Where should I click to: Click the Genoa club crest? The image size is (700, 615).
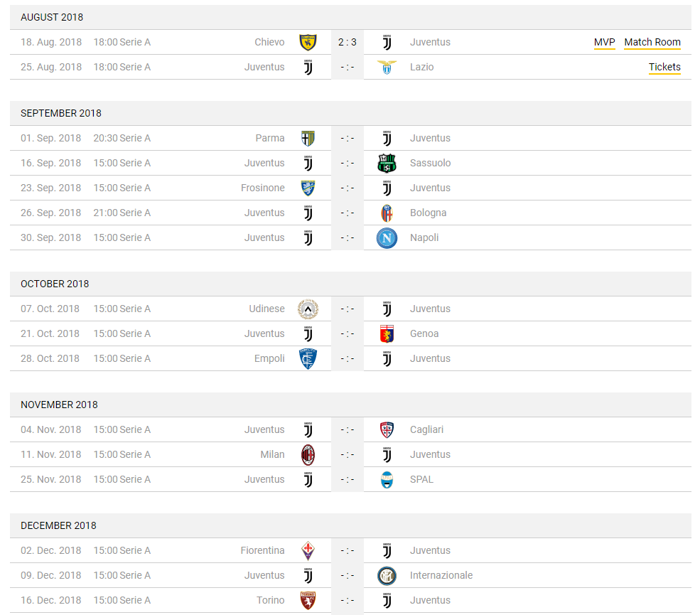(387, 333)
